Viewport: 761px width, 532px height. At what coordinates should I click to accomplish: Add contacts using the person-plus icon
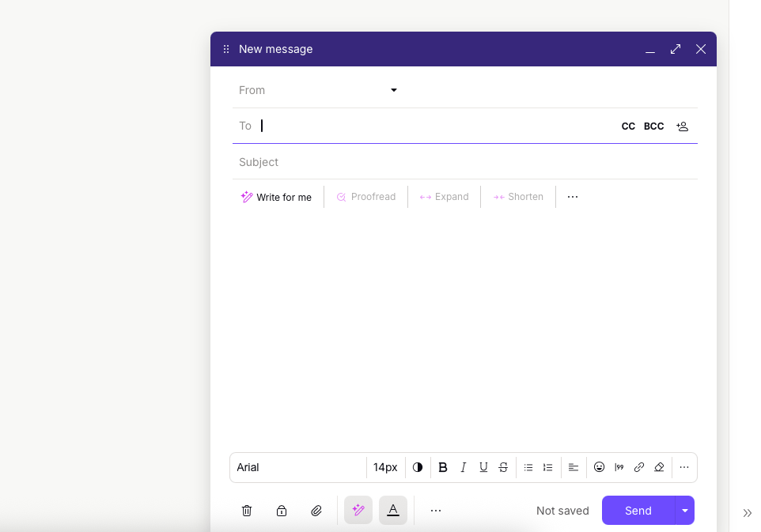[682, 126]
